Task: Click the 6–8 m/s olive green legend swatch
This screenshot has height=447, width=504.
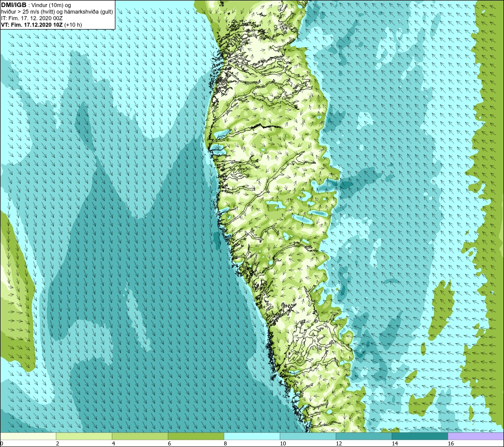Action: (196, 436)
